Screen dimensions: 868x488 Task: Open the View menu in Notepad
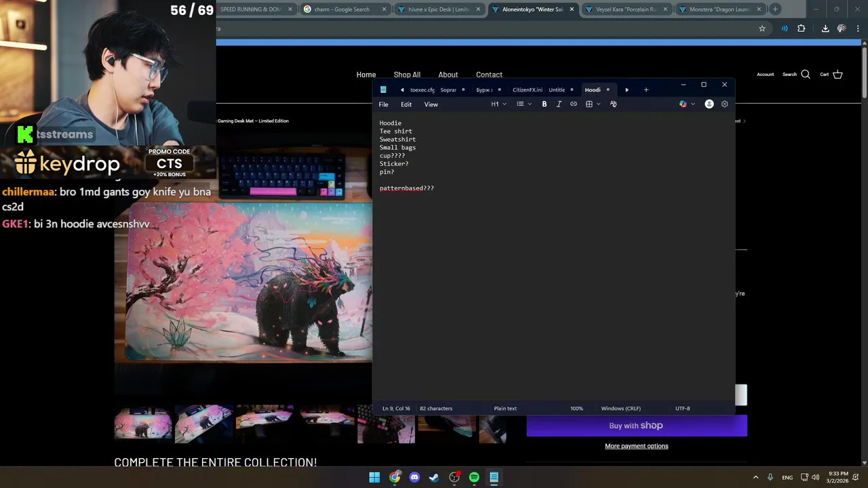pos(431,104)
